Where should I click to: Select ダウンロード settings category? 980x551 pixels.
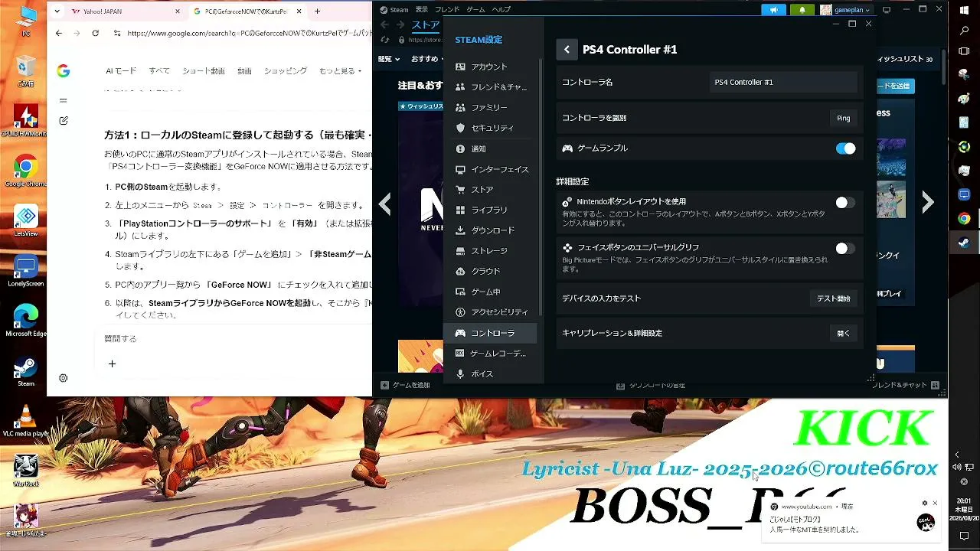490,230
